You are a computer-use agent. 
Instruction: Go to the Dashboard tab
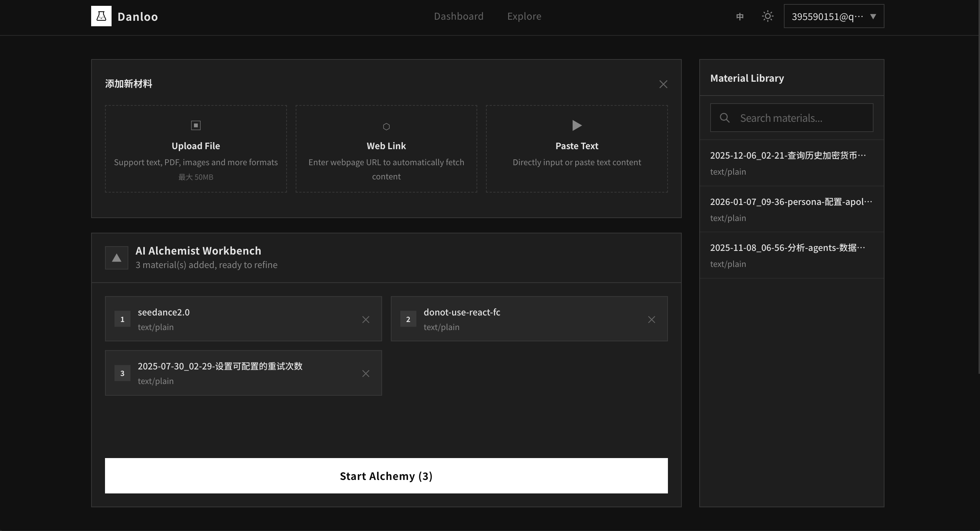pos(458,16)
